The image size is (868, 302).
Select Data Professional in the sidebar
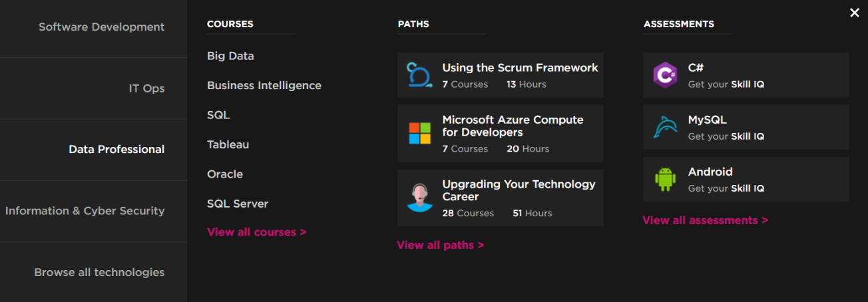click(x=116, y=150)
